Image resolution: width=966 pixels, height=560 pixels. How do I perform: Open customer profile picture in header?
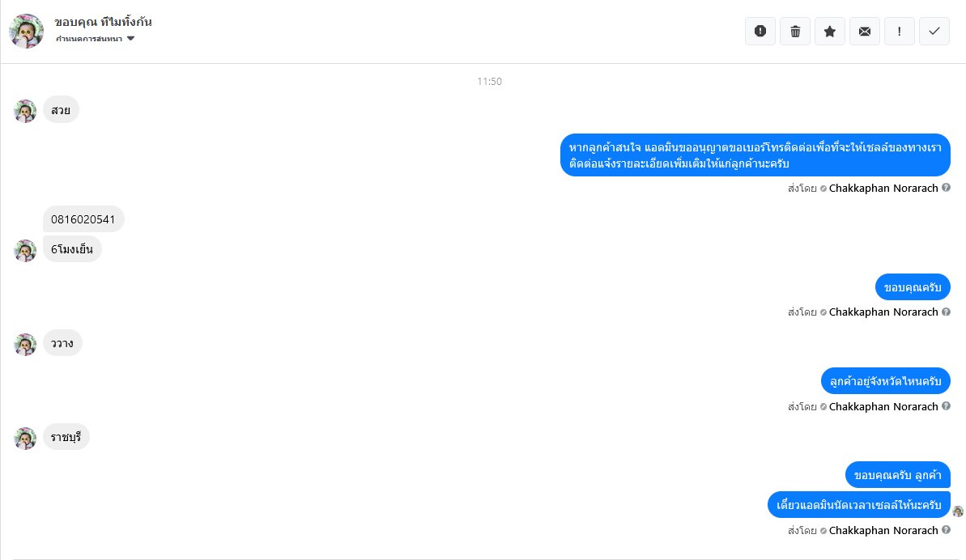[x=27, y=31]
